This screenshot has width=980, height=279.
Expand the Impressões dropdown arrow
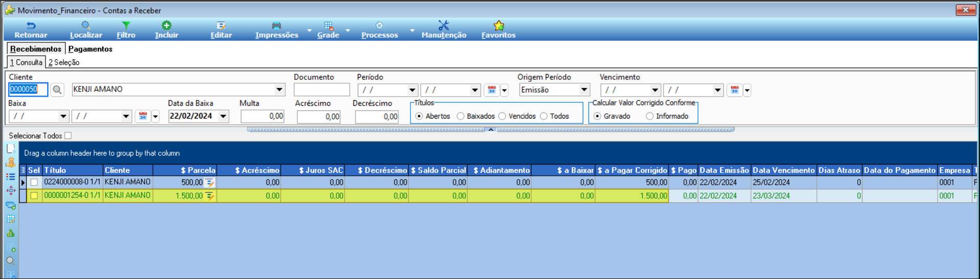click(x=309, y=31)
